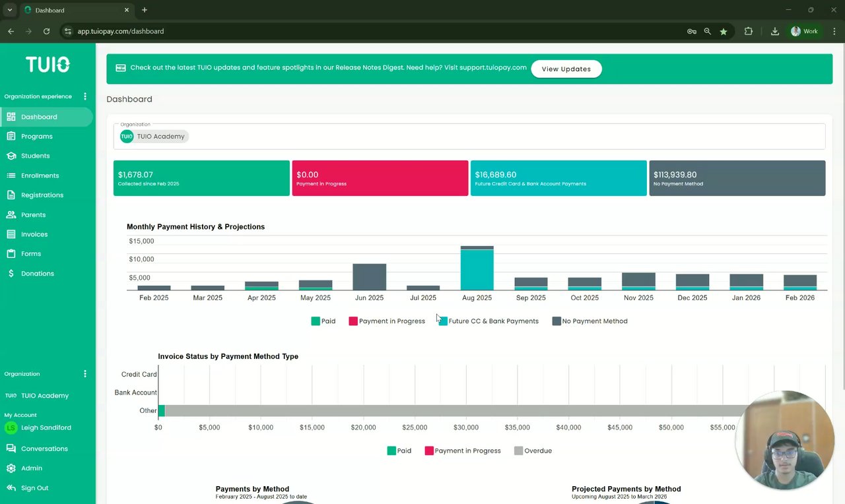Click the Sep 2025 bar in monthly chart
This screenshot has height=504, width=845.
pyautogui.click(x=531, y=284)
